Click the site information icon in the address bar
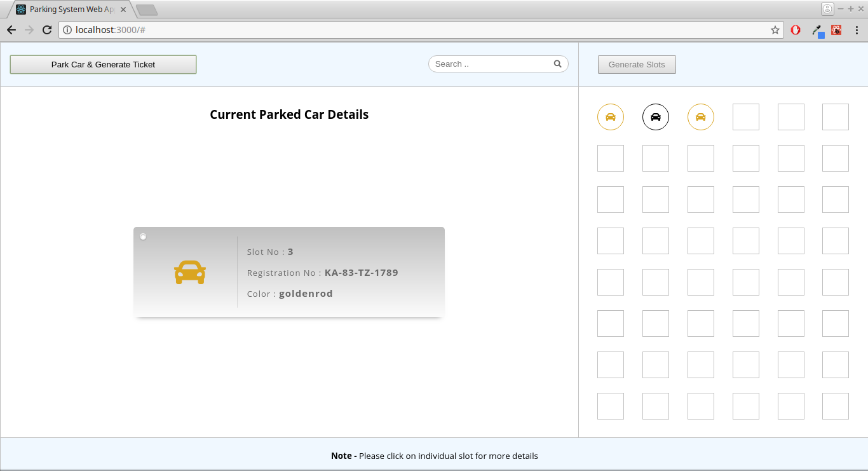868x471 pixels. click(67, 29)
